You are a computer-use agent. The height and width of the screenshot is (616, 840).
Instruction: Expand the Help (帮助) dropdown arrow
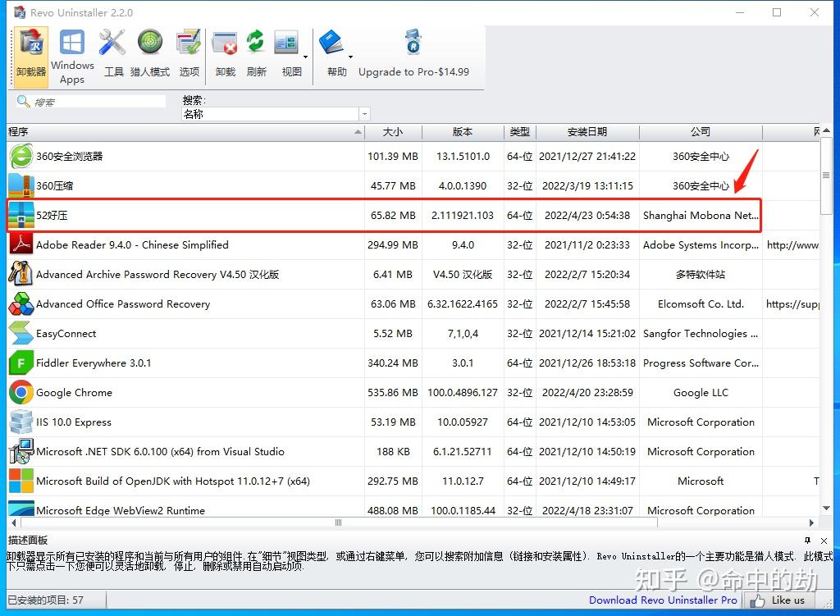coord(351,57)
